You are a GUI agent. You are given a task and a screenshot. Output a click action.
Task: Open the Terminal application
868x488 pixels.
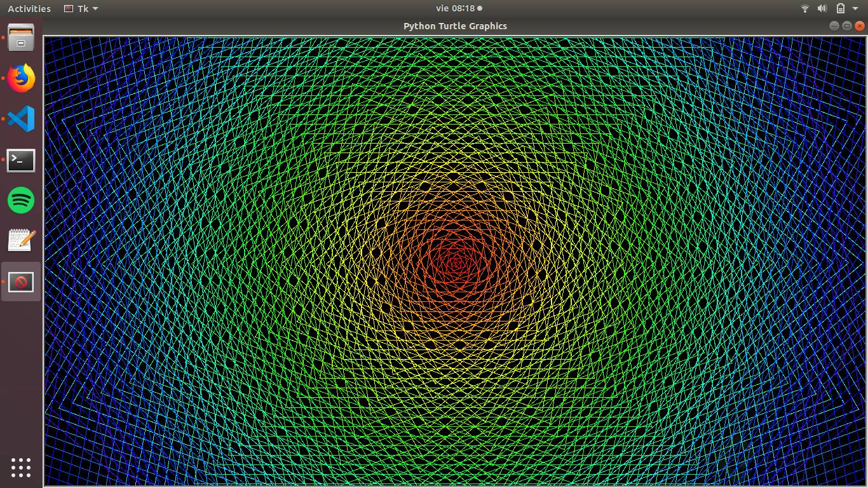pyautogui.click(x=20, y=161)
